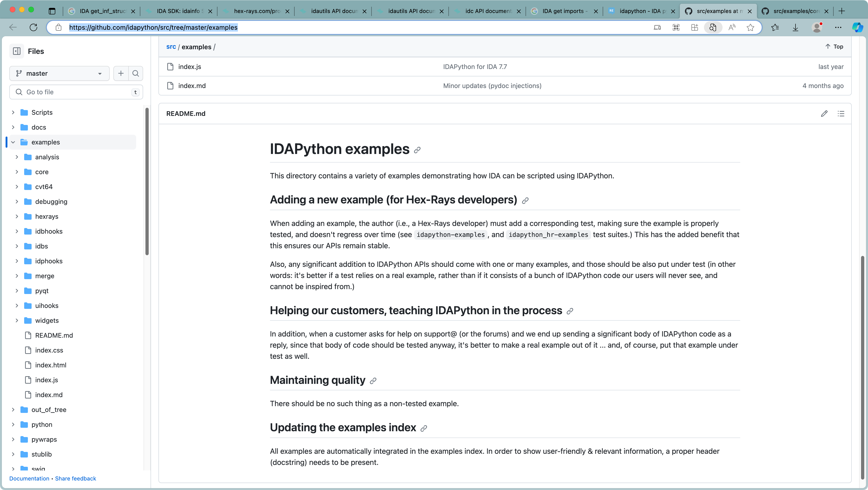Open browser downloads icon
The image size is (868, 490).
click(795, 27)
